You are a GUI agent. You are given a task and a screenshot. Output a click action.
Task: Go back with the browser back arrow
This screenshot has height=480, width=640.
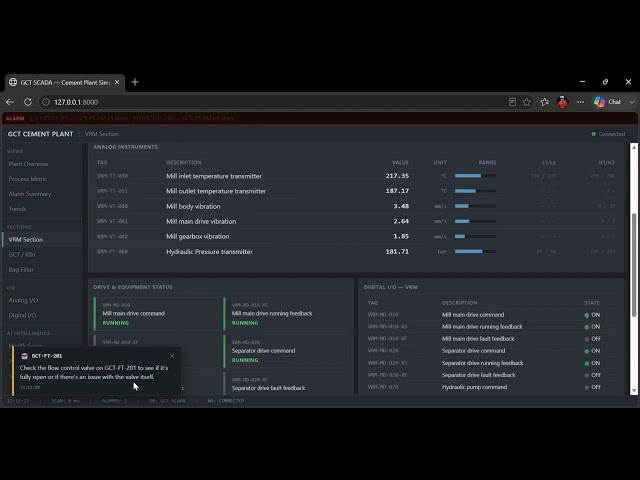point(10,102)
